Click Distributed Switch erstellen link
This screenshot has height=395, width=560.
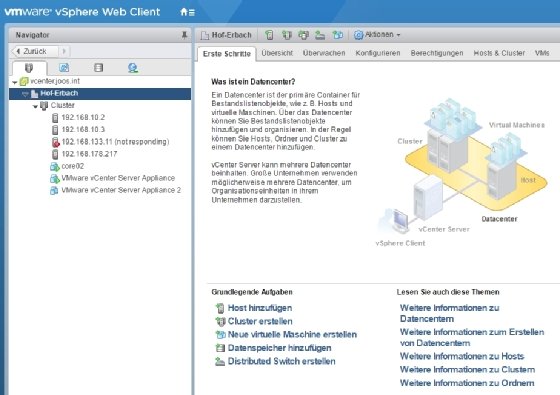tap(281, 361)
